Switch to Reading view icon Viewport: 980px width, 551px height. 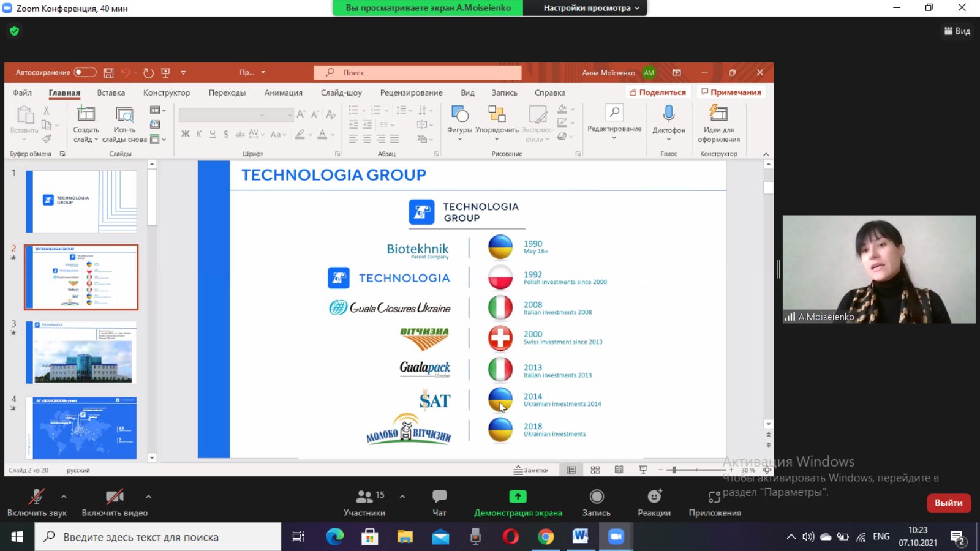click(619, 470)
